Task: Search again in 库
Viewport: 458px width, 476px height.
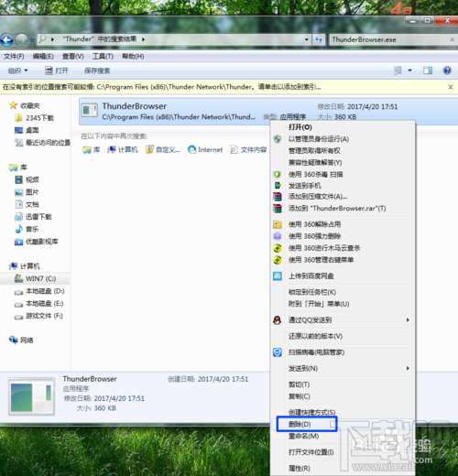Action: click(92, 149)
